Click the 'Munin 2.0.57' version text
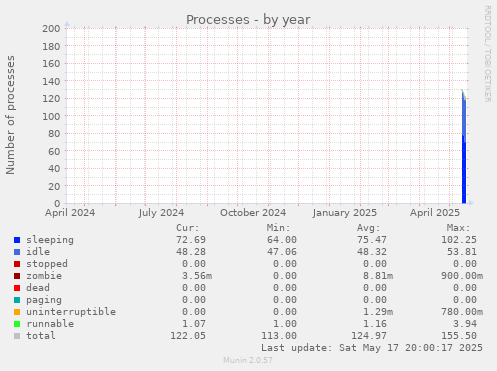Image resolution: width=497 pixels, height=371 pixels. click(x=248, y=360)
